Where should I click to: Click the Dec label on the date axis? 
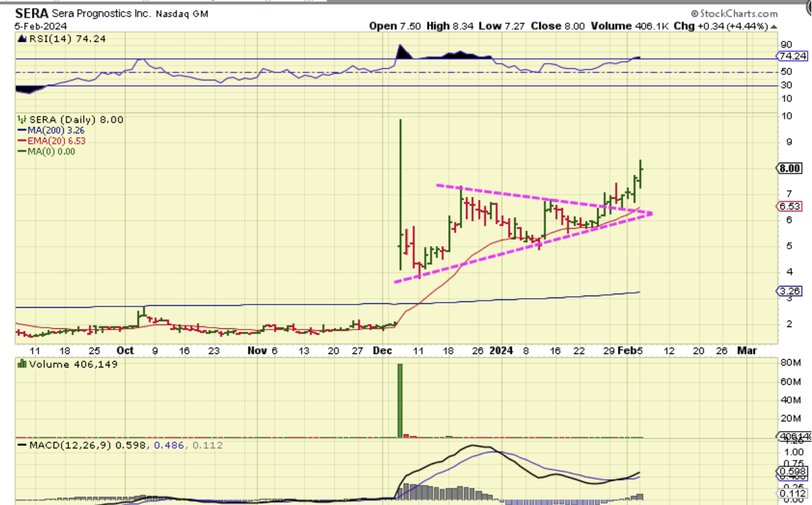383,351
